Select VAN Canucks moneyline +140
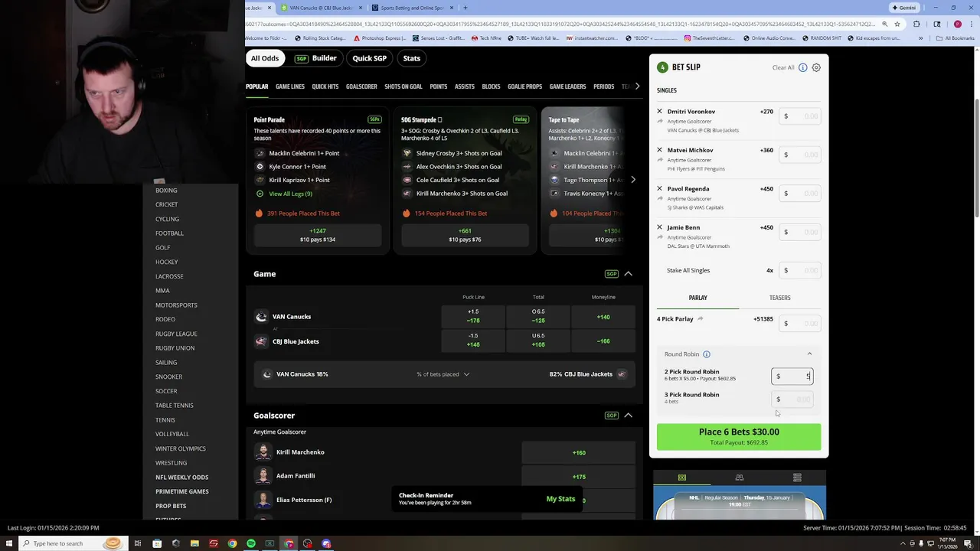The height and width of the screenshot is (551, 980). click(603, 317)
